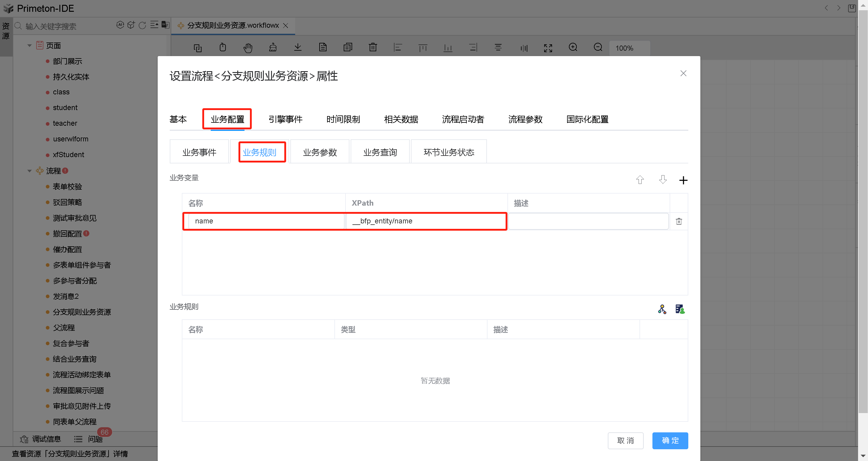Collapse the 页面 tree node
This screenshot has height=461, width=868.
(x=29, y=46)
